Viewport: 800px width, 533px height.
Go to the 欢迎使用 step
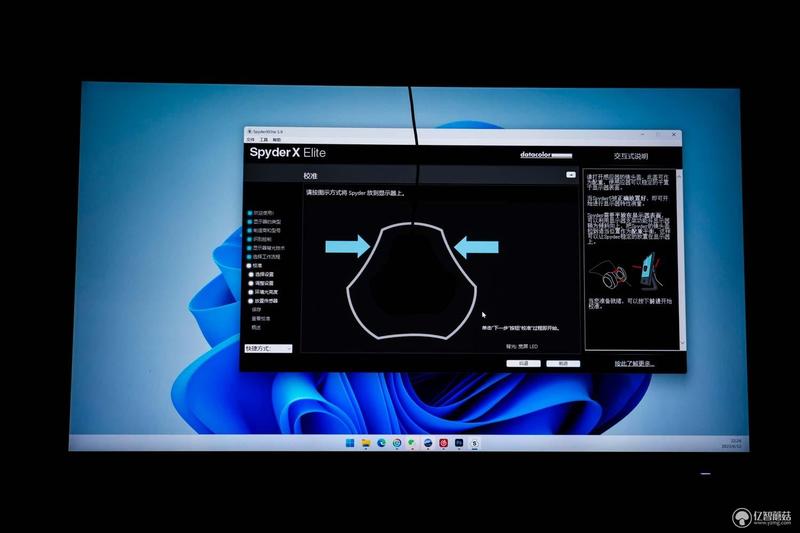coord(261,213)
